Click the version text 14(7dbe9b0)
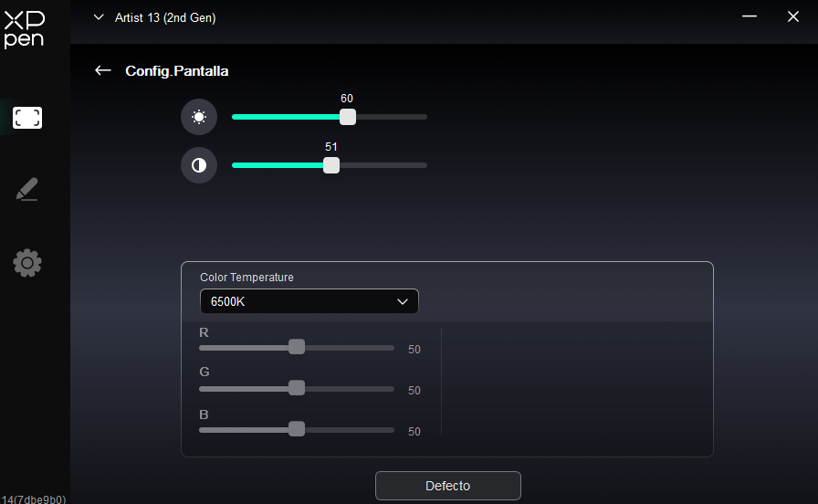Screen dimensions: 818x504 [33, 499]
